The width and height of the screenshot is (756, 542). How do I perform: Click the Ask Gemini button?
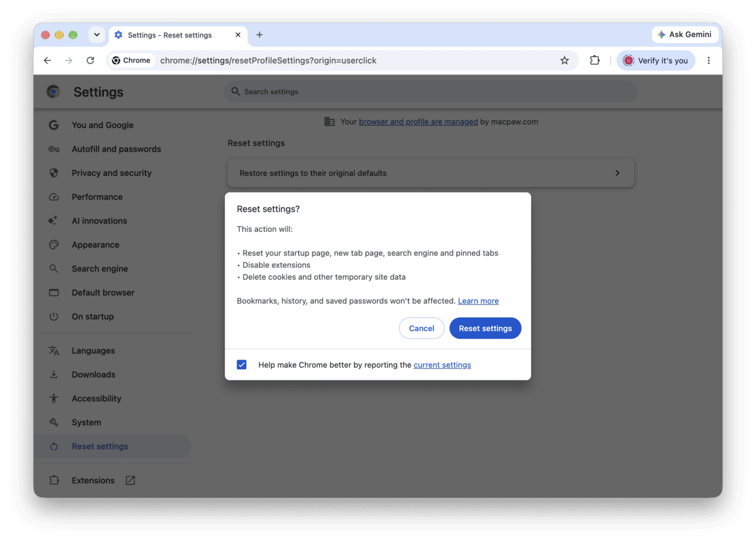pos(685,35)
